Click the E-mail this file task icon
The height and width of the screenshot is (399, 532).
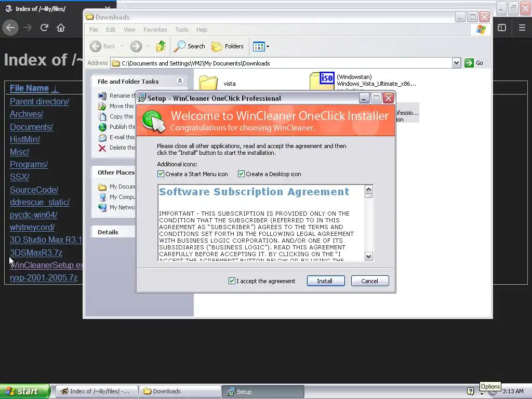102,137
